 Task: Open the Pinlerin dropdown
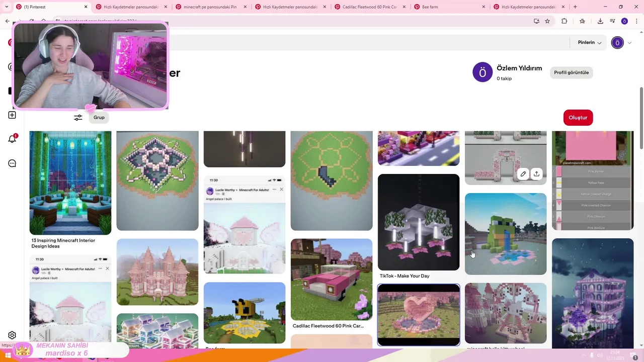(x=590, y=43)
